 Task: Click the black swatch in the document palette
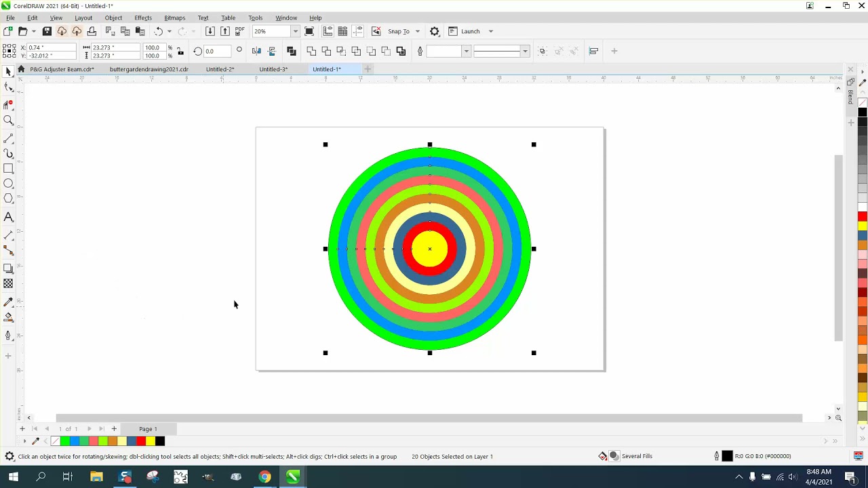[160, 441]
